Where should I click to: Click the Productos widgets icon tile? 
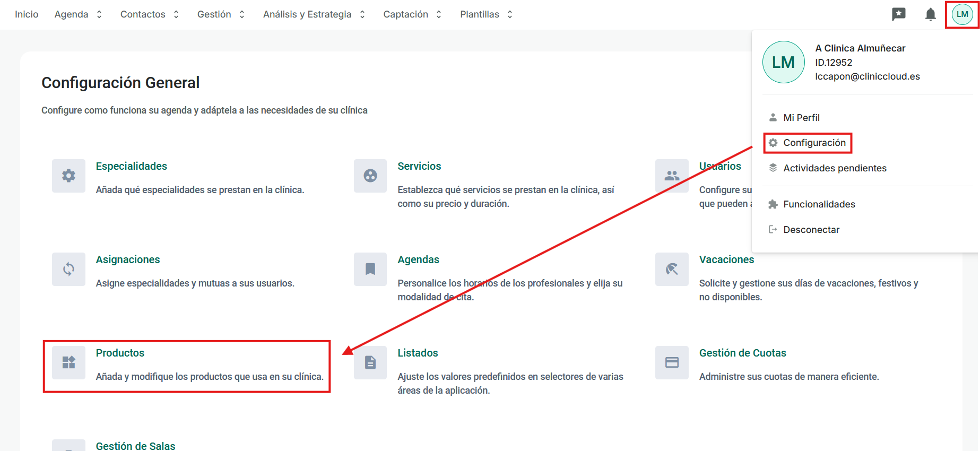click(x=68, y=362)
